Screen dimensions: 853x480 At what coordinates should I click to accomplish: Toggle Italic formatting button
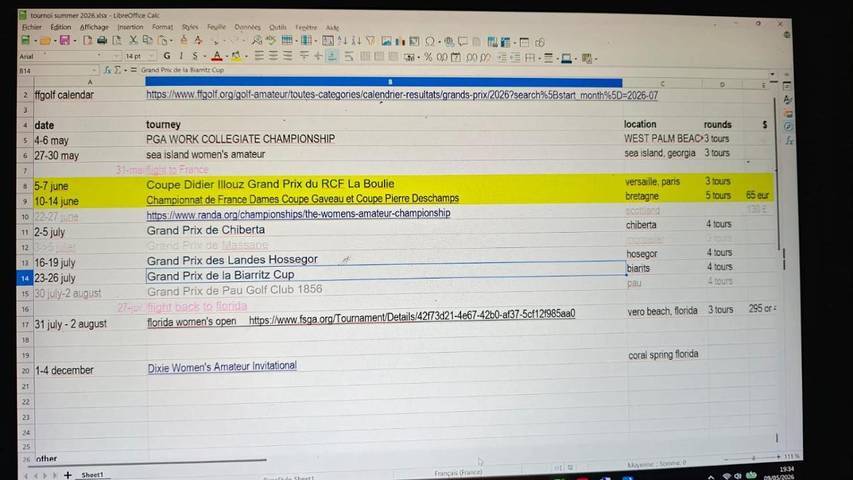tap(181, 56)
